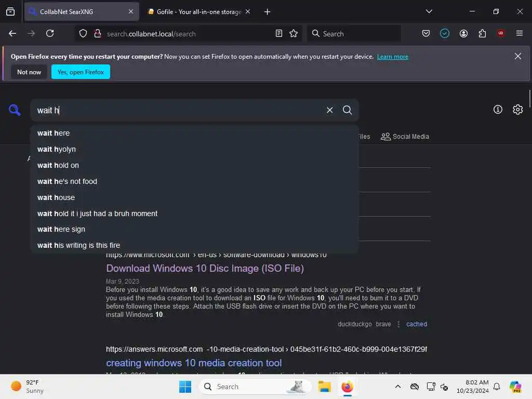Choose suggestion "wait here sign"

click(x=194, y=229)
